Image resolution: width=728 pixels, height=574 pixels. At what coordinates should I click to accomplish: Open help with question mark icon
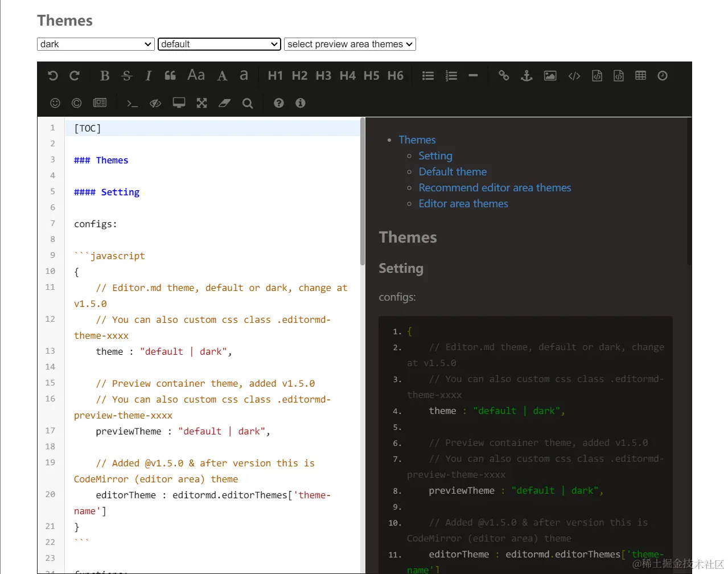[x=278, y=103]
